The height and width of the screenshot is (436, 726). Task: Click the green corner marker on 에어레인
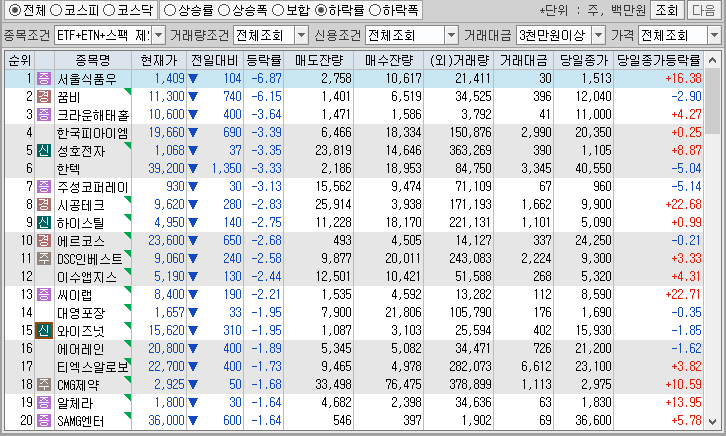click(128, 343)
